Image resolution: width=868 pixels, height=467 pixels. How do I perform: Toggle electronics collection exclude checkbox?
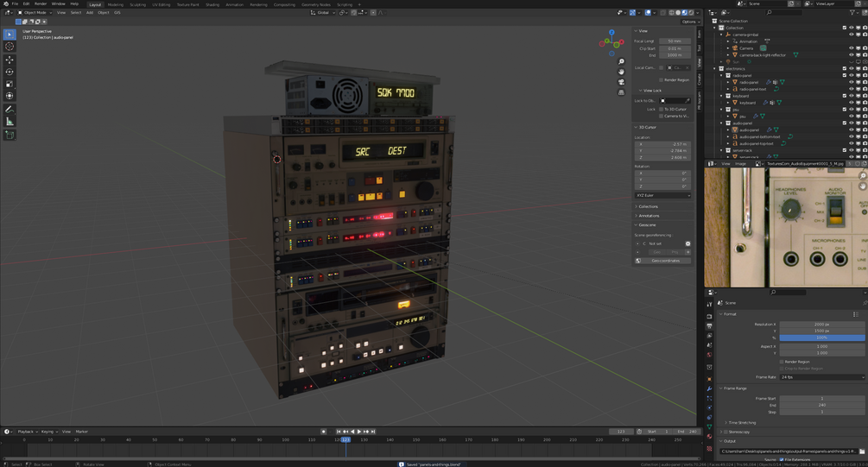click(845, 68)
